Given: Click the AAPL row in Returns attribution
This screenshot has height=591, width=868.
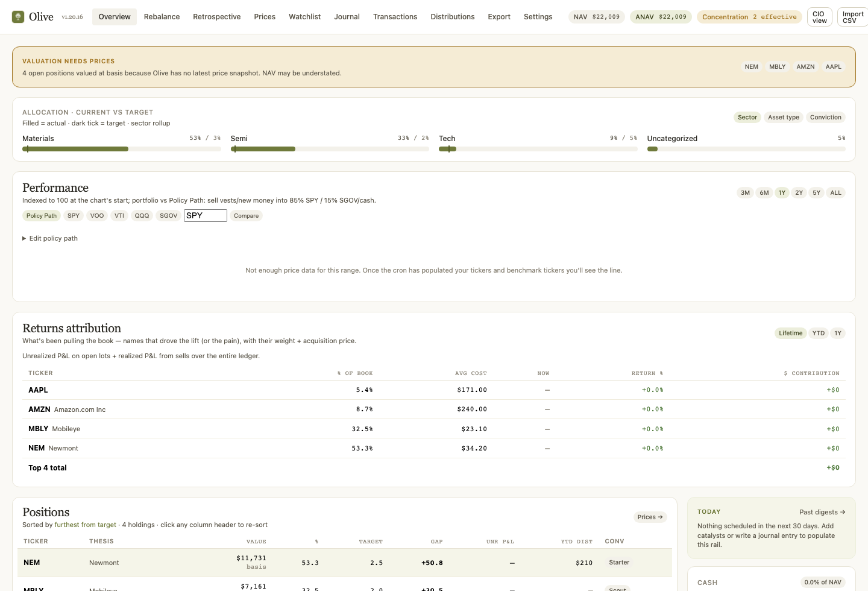Looking at the screenshot, I should 434,390.
